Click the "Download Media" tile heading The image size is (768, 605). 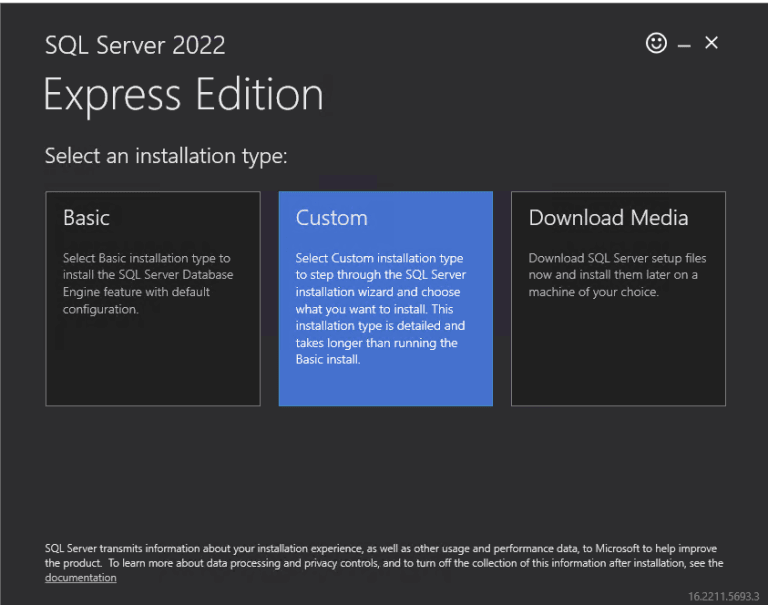(x=608, y=218)
